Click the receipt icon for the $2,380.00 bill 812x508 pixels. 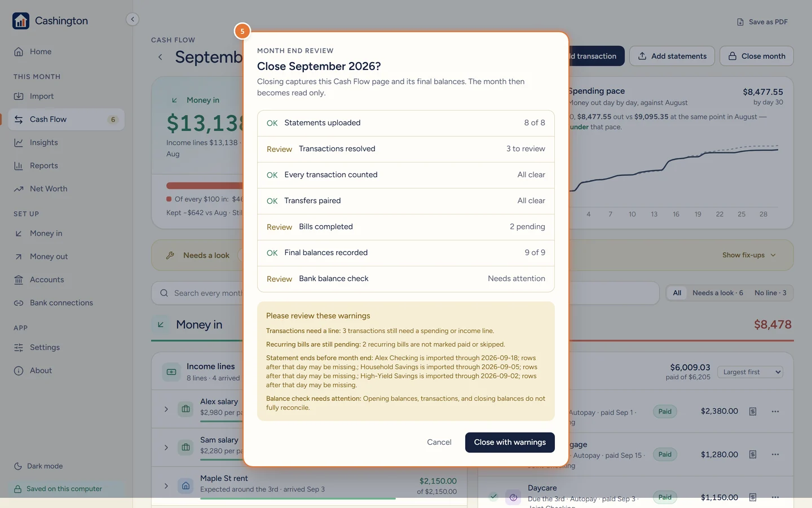pyautogui.click(x=753, y=411)
